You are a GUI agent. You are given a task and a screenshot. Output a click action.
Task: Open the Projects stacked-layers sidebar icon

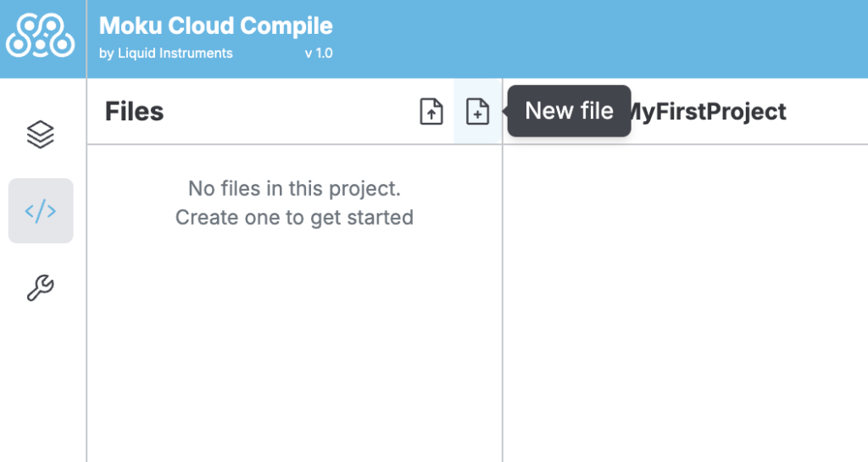pos(41,135)
